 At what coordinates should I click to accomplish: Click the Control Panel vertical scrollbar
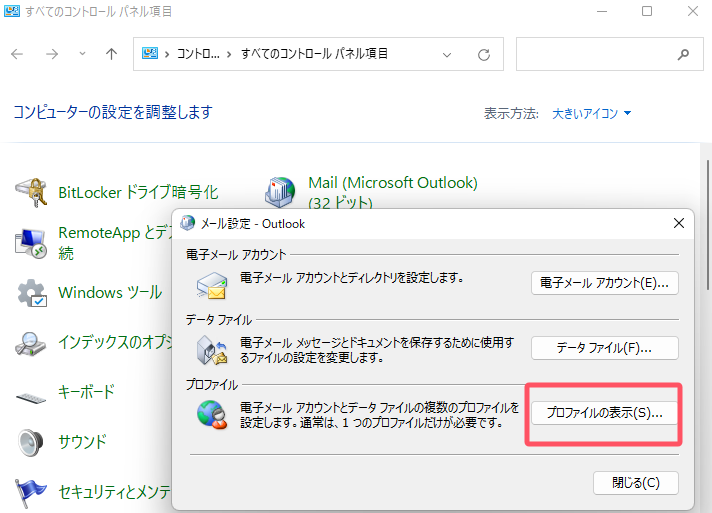pyautogui.click(x=707, y=225)
